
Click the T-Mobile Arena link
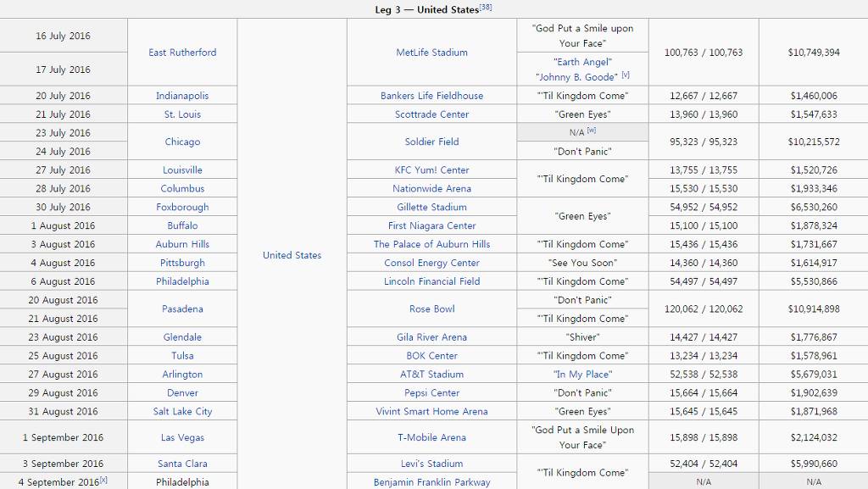point(431,438)
